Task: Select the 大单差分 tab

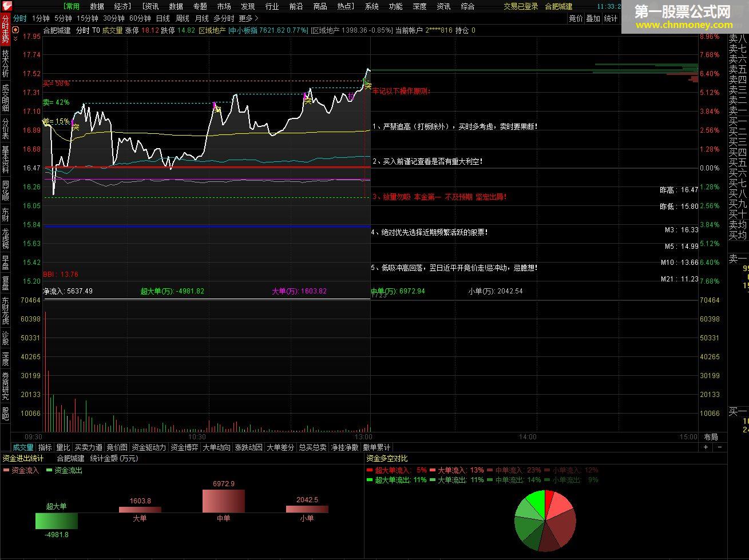Action: (x=280, y=447)
